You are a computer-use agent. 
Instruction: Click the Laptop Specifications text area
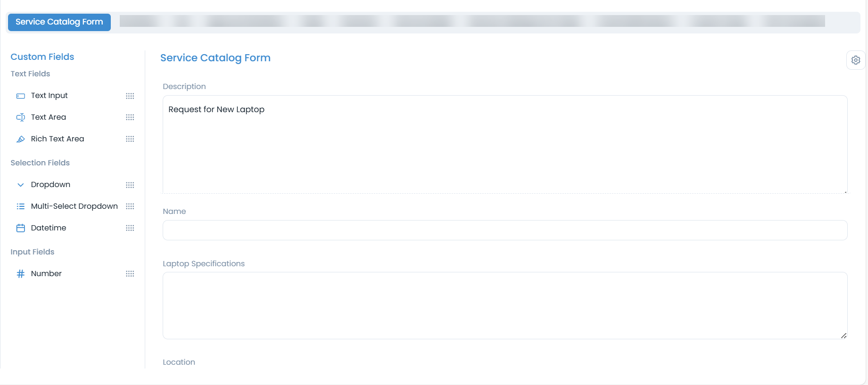pyautogui.click(x=504, y=305)
